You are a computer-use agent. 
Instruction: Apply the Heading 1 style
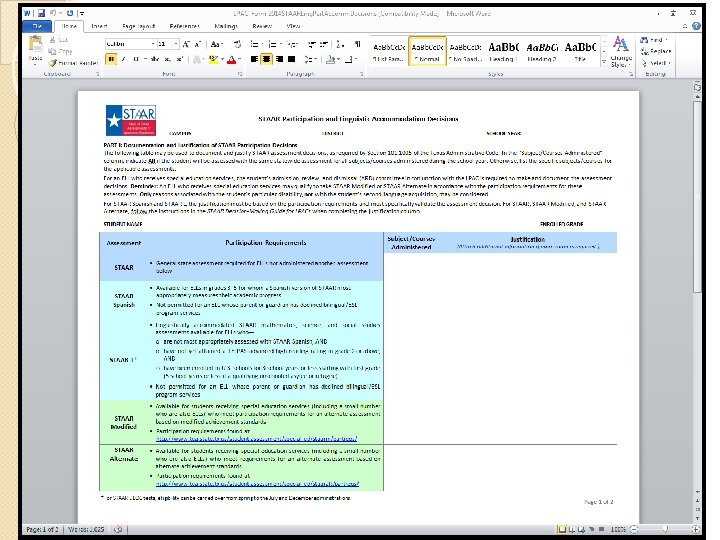pos(503,51)
